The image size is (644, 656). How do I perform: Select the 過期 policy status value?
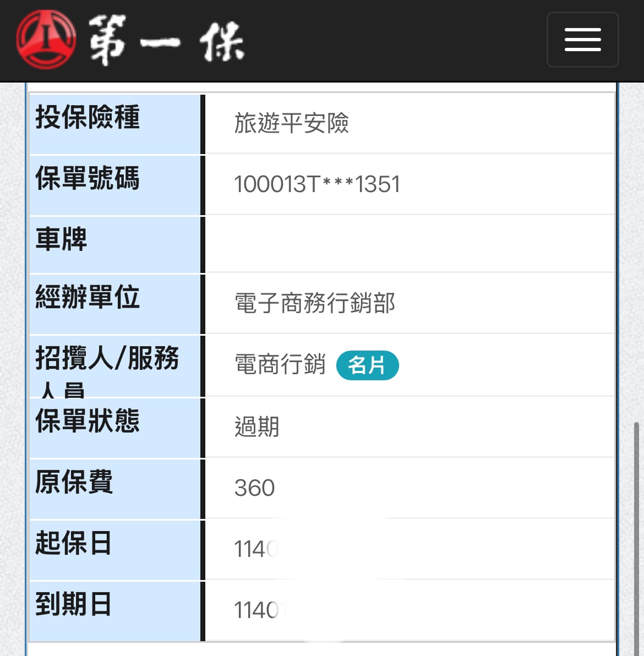[x=257, y=427]
